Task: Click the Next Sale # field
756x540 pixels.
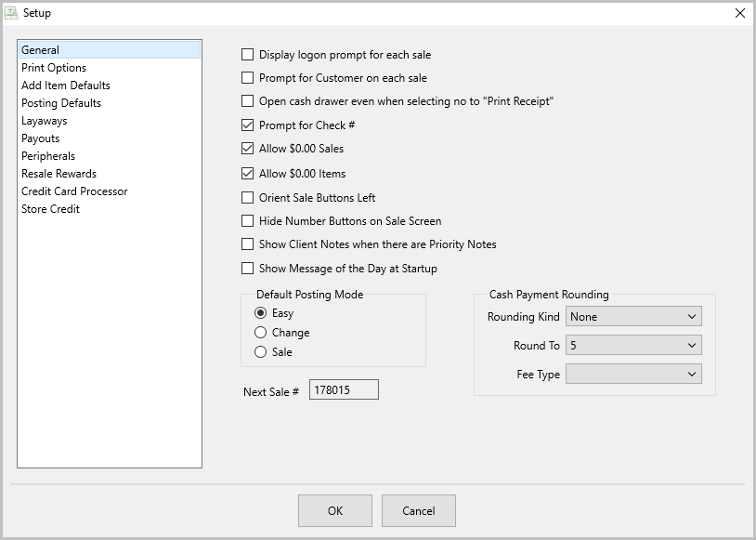Action: (344, 390)
